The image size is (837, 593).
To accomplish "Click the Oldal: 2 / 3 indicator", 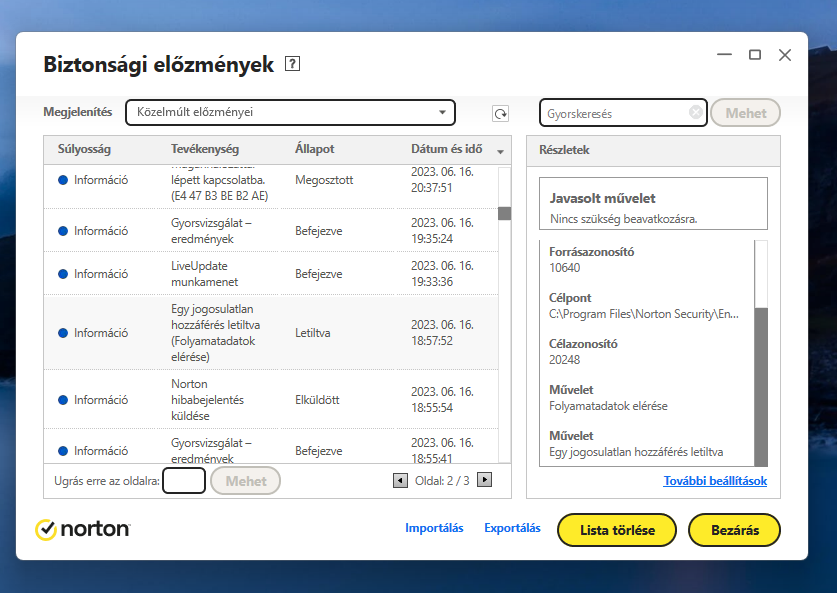I will coord(442,480).
